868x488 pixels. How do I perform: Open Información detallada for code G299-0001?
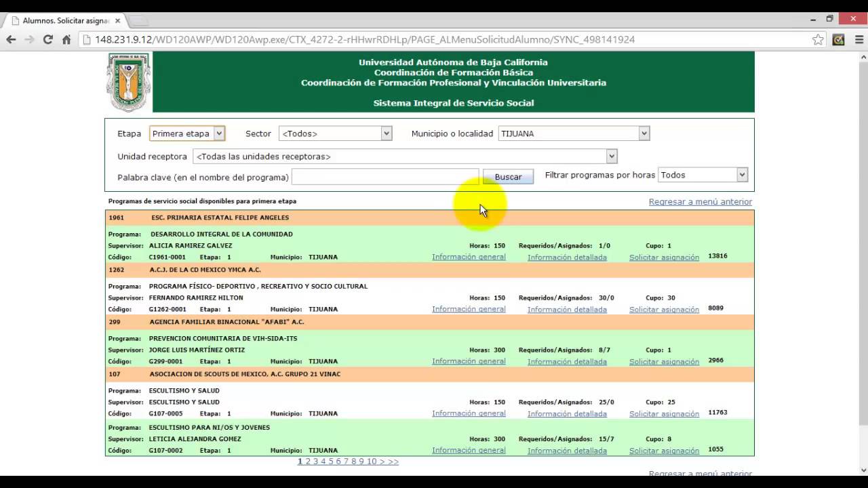click(567, 362)
